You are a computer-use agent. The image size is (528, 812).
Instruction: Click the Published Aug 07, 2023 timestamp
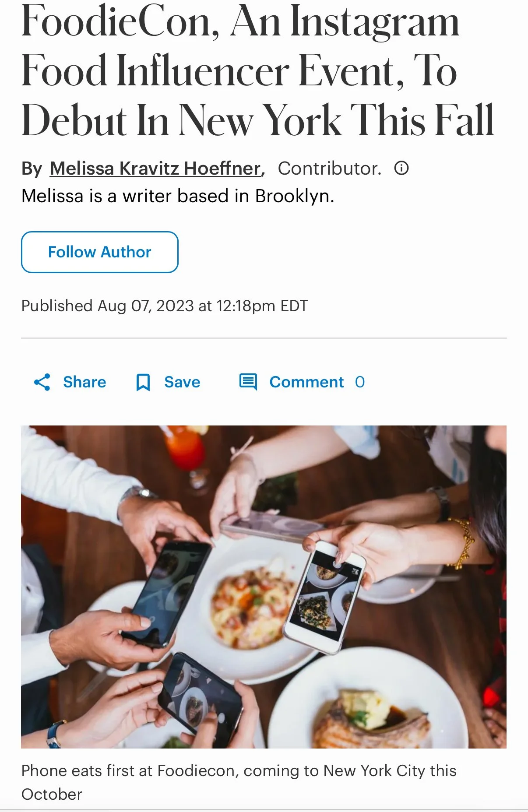point(165,306)
